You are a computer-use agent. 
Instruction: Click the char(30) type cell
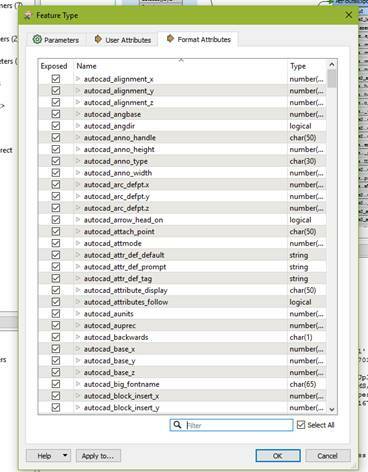pyautogui.click(x=303, y=161)
